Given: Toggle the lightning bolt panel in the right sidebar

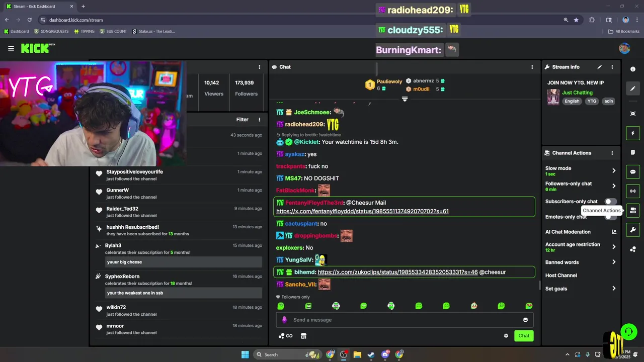Looking at the screenshot, I should point(633,133).
